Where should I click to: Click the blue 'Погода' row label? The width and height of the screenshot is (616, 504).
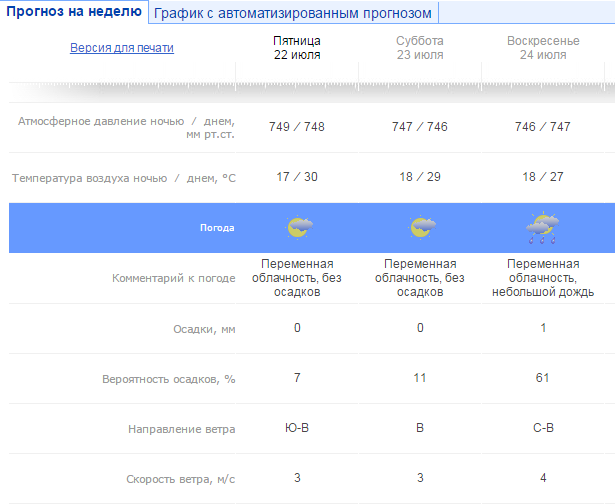click(x=217, y=228)
